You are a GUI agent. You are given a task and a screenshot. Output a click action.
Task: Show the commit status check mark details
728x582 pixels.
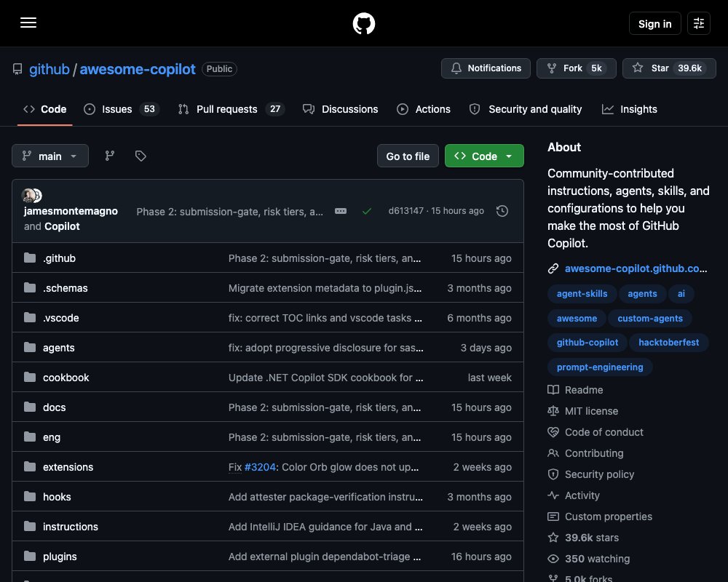click(x=367, y=211)
